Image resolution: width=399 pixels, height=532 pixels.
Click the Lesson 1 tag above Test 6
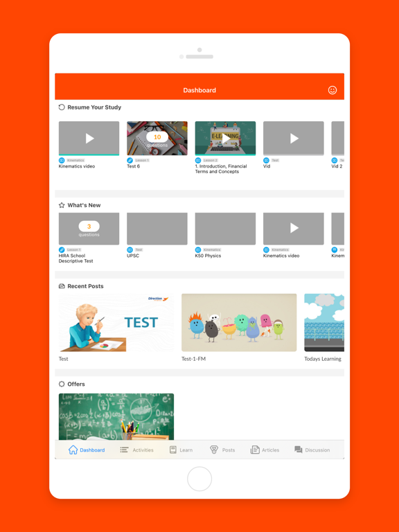[142, 160]
